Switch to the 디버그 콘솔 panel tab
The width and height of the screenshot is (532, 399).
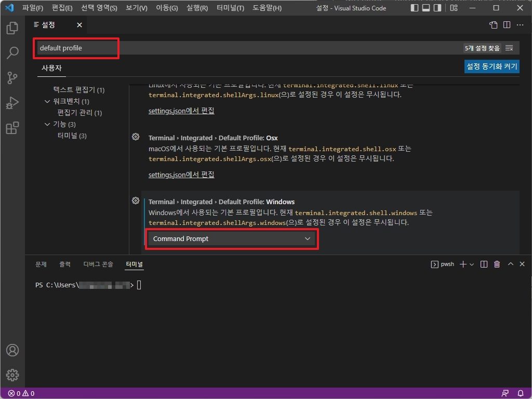tap(98, 264)
